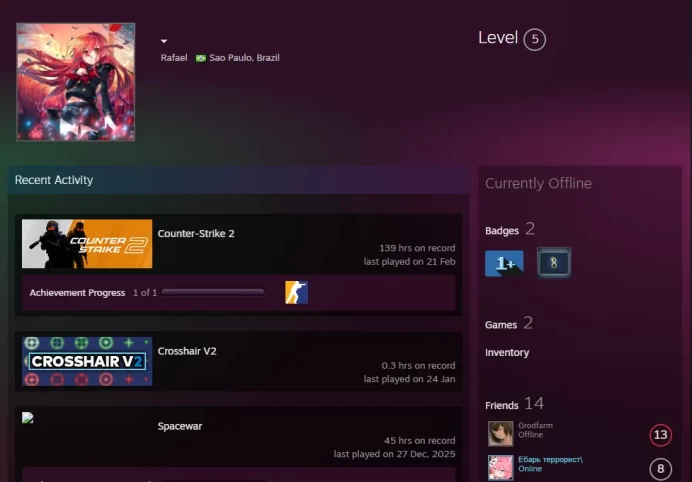Click 139 hrs on record text
The height and width of the screenshot is (482, 692).
pos(417,248)
